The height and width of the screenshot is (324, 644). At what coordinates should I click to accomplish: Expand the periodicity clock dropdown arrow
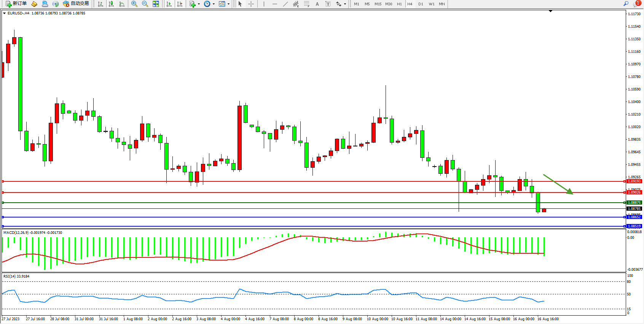coord(214,4)
